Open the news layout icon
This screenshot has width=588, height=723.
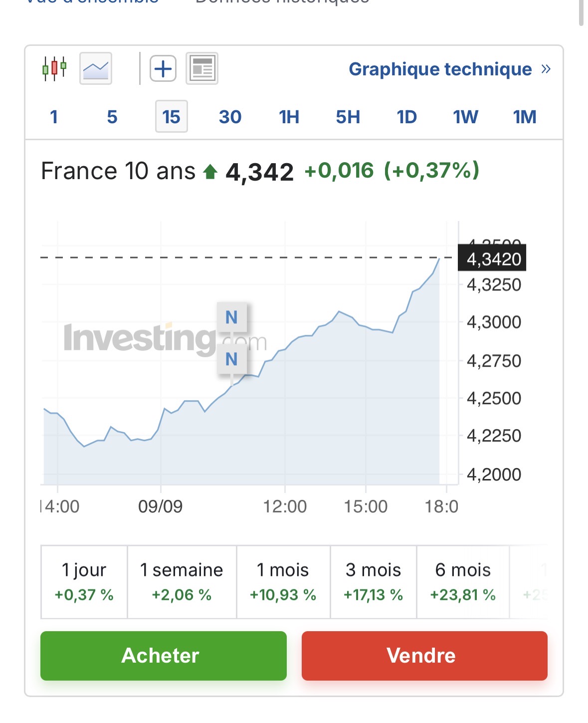pos(202,68)
